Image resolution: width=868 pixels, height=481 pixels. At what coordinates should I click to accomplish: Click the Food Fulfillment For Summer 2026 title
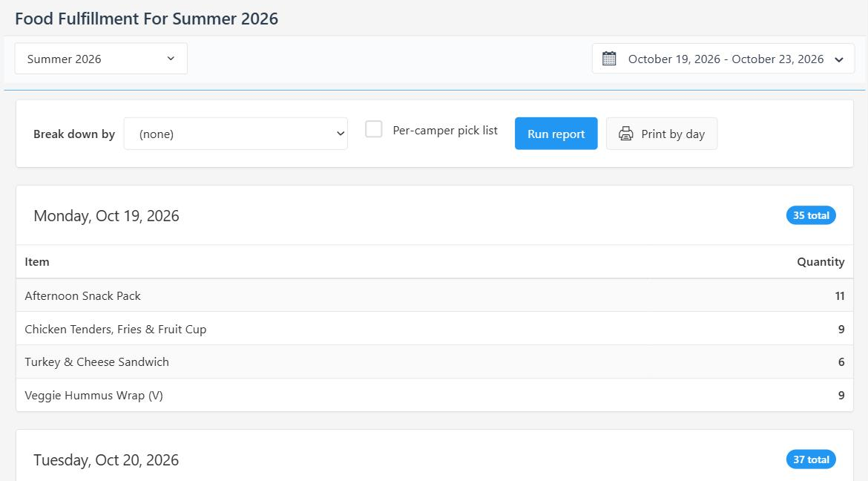[x=147, y=19]
